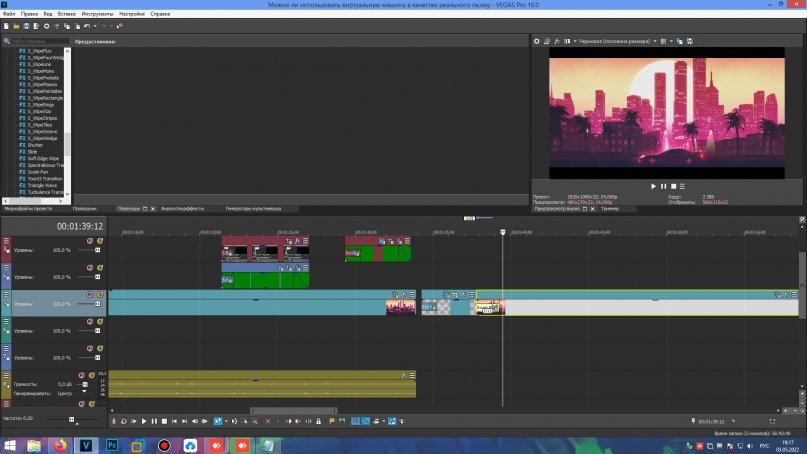807x454 pixels.
Task: Toggle Split Screen View in preview toolbar
Action: (568, 41)
